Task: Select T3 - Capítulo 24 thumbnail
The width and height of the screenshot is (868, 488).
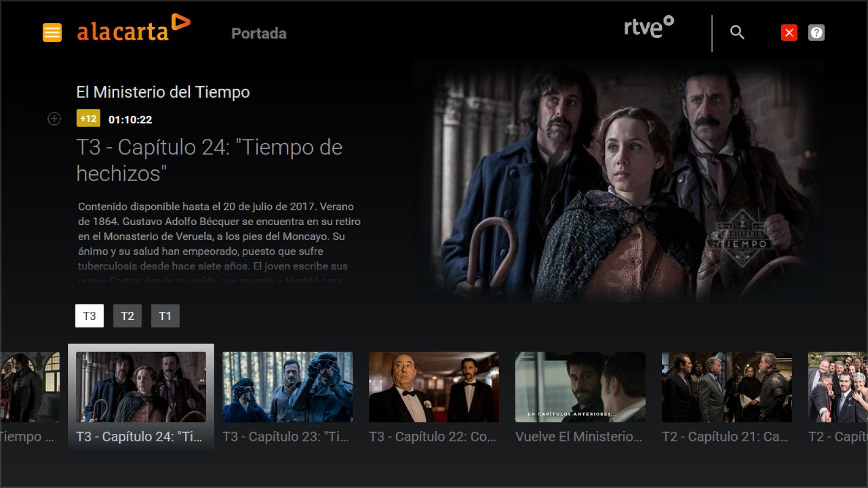Action: click(x=141, y=387)
